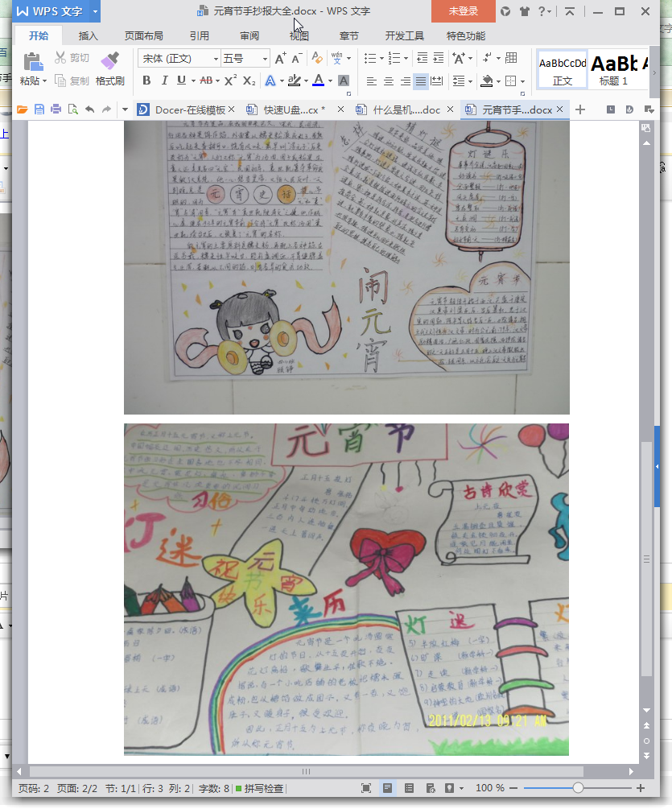Decrease paragraph indent
Viewport: 672px width, 809px height.
pyautogui.click(x=422, y=58)
